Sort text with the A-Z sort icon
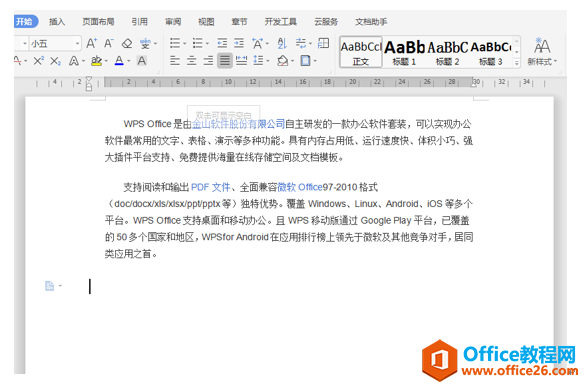 coord(282,44)
